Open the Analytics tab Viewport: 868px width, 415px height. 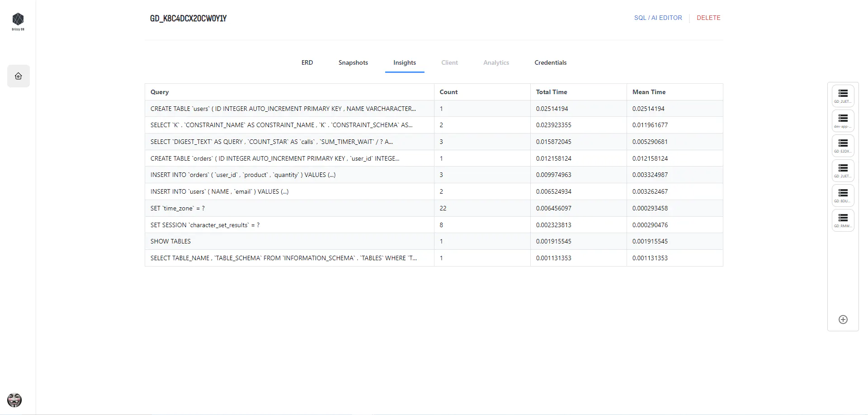496,62
